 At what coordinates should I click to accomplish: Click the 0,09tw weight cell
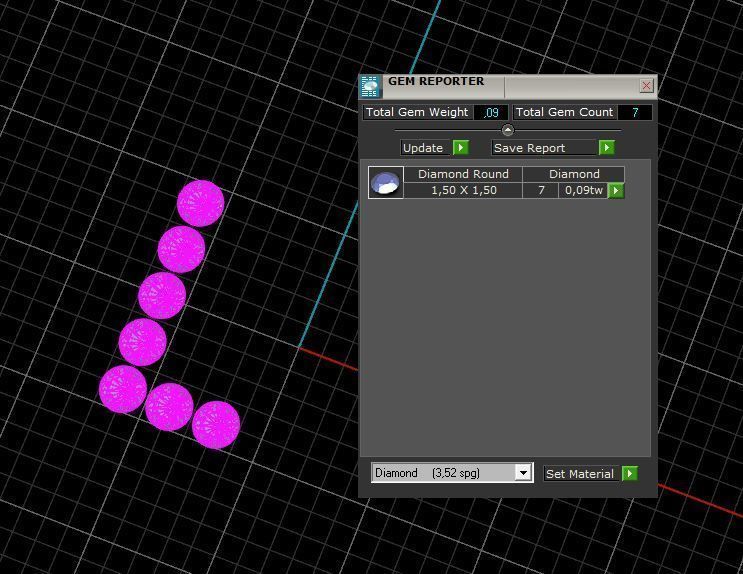click(x=583, y=191)
